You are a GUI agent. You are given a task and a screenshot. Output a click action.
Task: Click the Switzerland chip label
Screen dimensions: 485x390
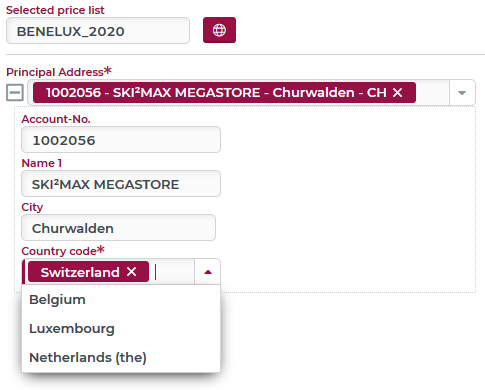80,272
